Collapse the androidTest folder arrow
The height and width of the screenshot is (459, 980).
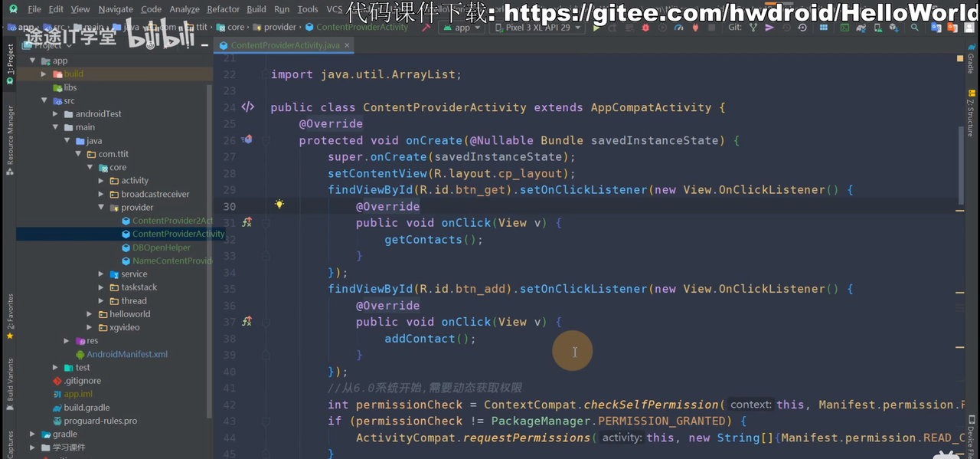tap(56, 114)
